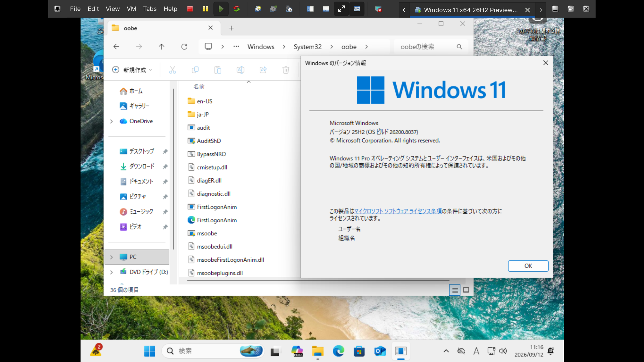Expand chevron after Windows in address bar
The width and height of the screenshot is (644, 362).
pos(284,47)
